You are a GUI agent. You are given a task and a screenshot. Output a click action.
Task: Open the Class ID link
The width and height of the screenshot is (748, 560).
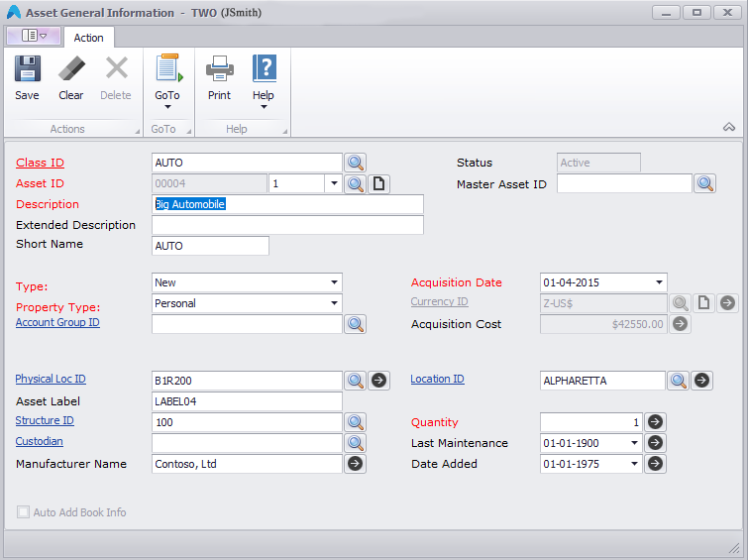click(40, 163)
